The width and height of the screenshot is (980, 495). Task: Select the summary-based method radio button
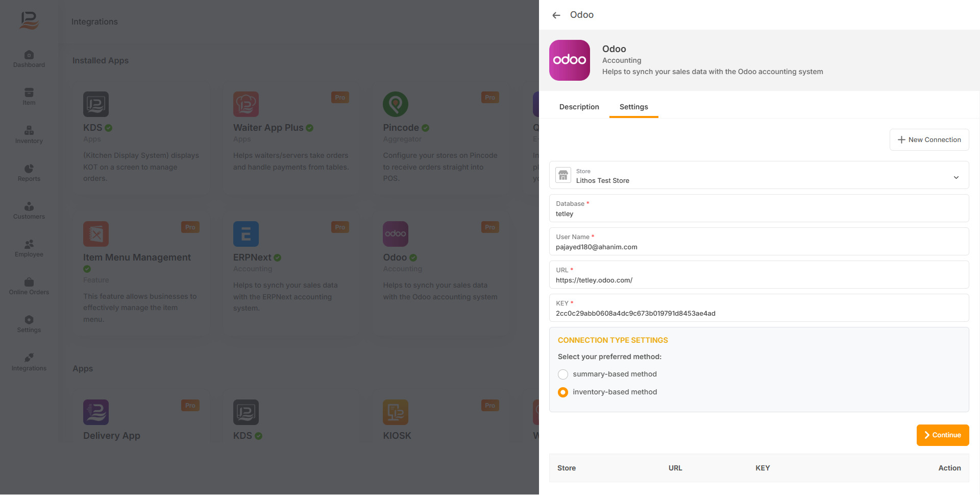tap(563, 374)
